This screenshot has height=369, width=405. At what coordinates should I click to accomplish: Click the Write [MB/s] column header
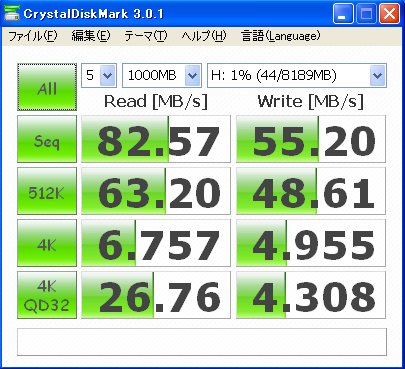pyautogui.click(x=311, y=101)
